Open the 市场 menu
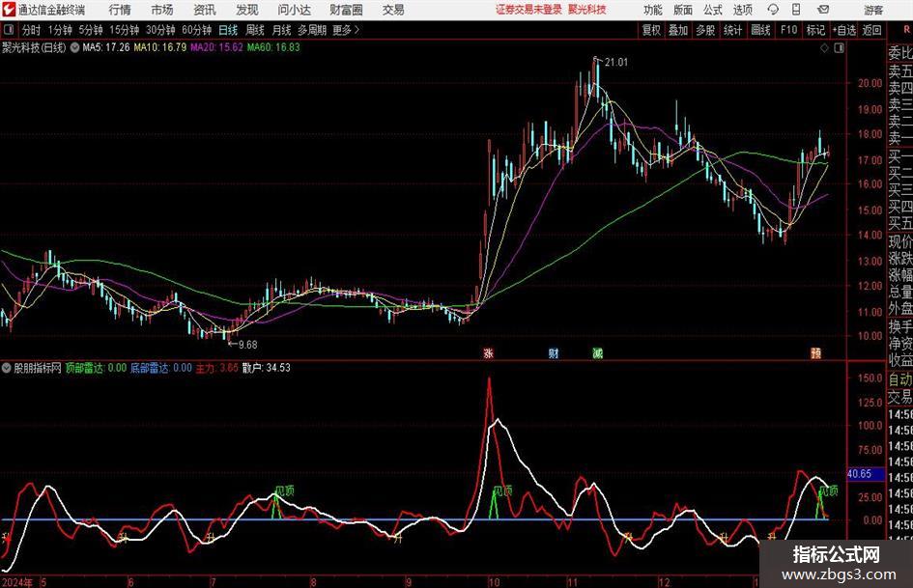Image resolution: width=913 pixels, height=588 pixels. pos(162,10)
